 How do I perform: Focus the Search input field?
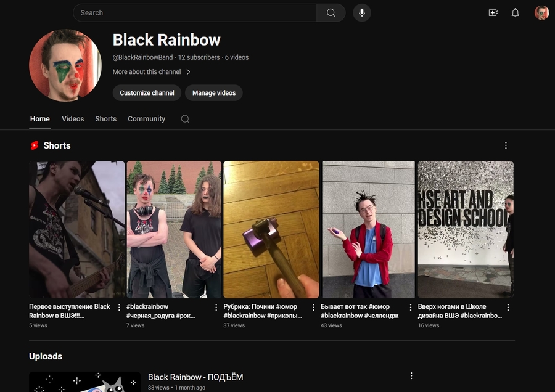pyautogui.click(x=195, y=13)
